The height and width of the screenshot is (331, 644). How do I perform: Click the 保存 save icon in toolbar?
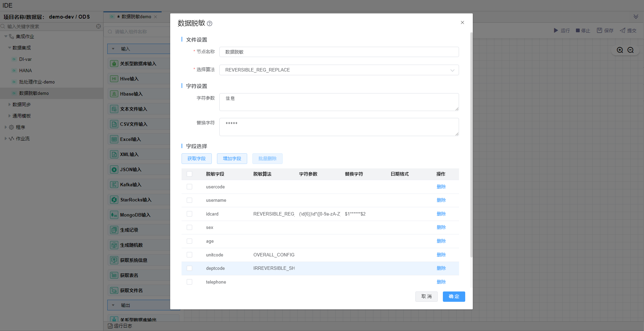599,31
